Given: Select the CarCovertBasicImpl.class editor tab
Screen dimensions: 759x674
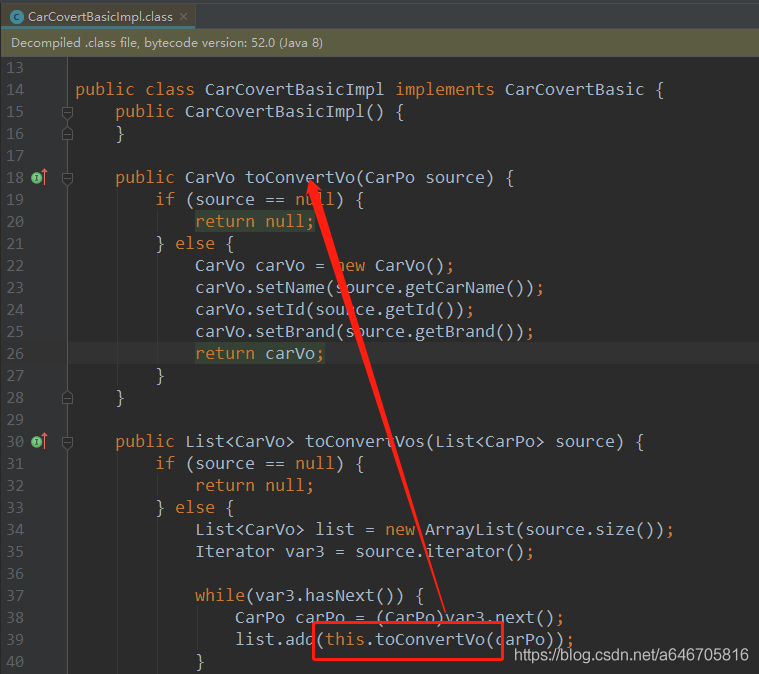Looking at the screenshot, I should pyautogui.click(x=100, y=16).
